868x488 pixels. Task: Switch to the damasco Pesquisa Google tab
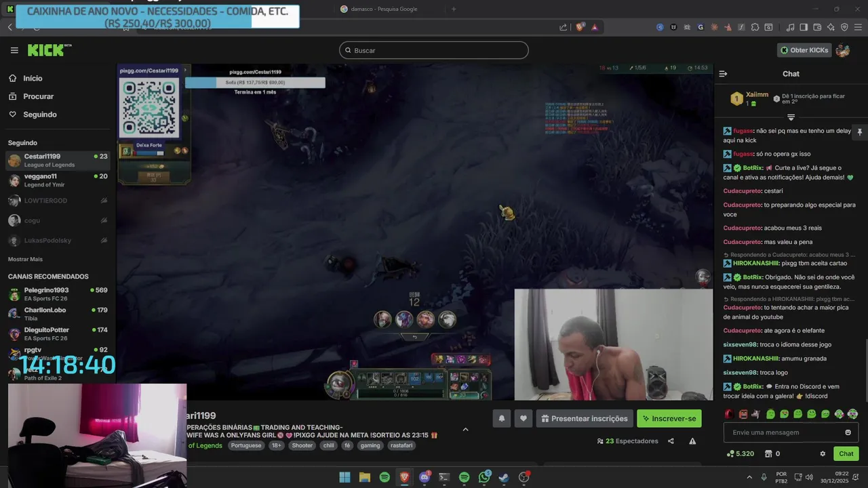[384, 9]
